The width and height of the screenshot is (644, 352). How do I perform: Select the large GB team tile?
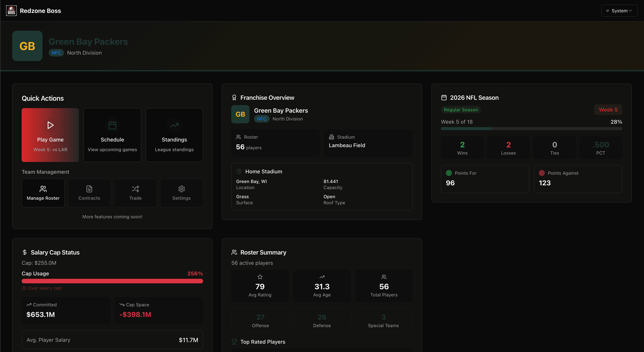click(x=27, y=46)
